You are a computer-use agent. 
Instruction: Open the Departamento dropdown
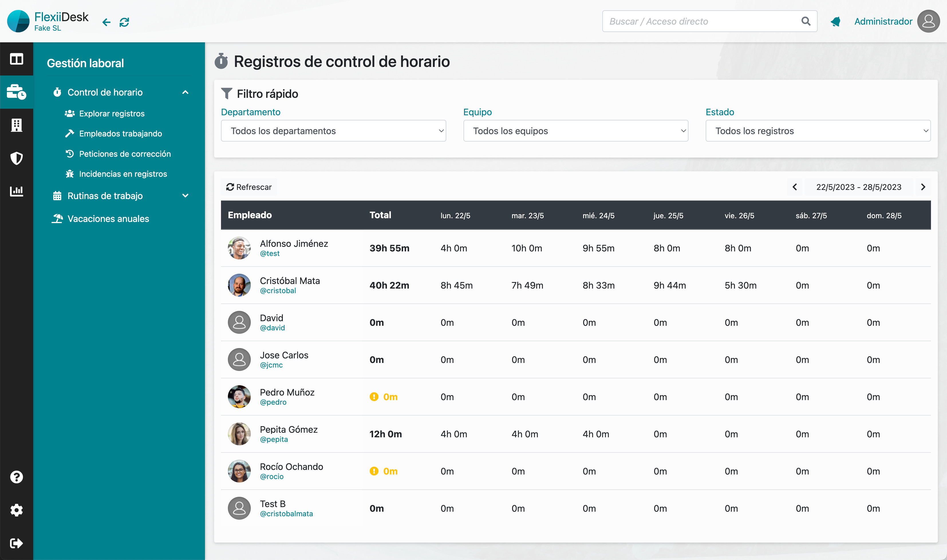point(333,131)
